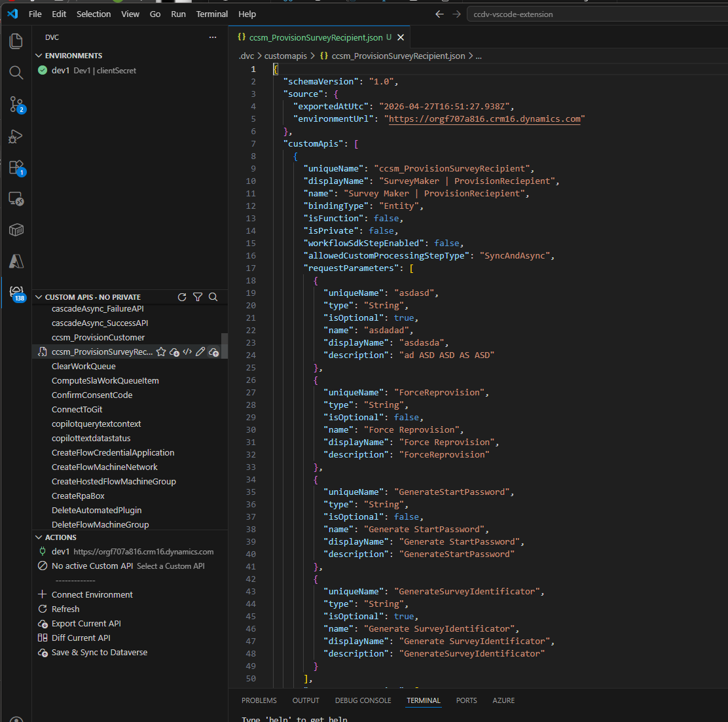The width and height of the screenshot is (728, 722).
Task: Open the Remote Explorer view
Action: (x=16, y=199)
